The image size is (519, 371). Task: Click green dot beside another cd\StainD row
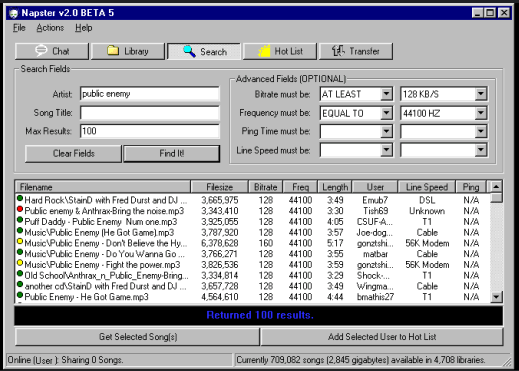point(20,284)
